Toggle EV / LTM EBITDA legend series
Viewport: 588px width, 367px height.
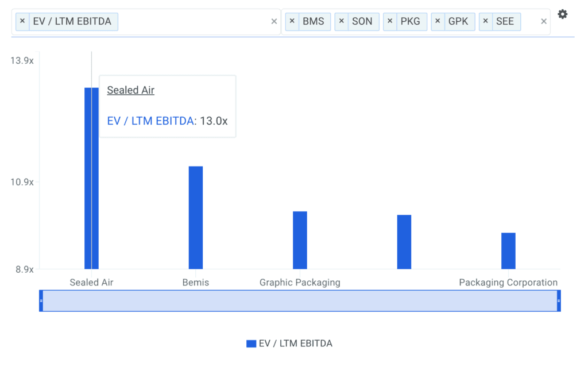tap(289, 343)
